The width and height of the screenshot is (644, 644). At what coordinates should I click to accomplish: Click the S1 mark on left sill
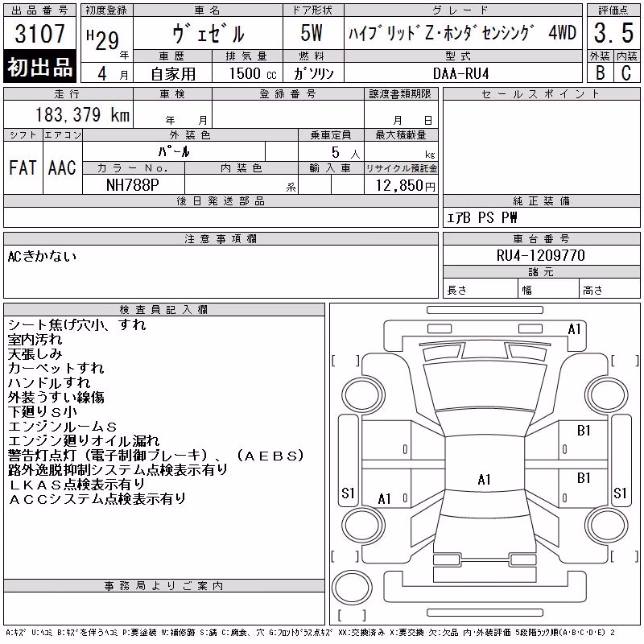click(x=348, y=493)
